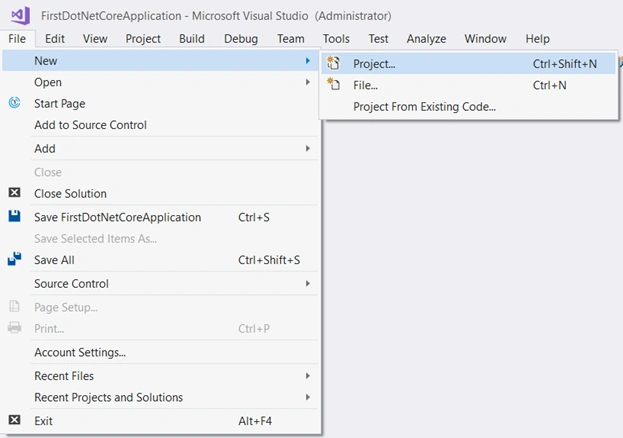Screen dimensions: 623x438
Task: Select Recent Projects and Solutions
Action: 160,397
